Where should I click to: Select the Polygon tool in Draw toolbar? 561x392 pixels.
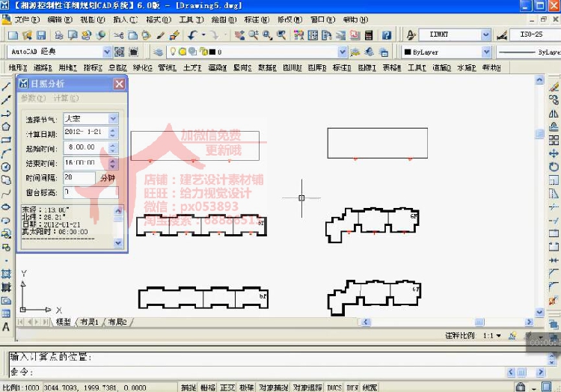pos(6,126)
